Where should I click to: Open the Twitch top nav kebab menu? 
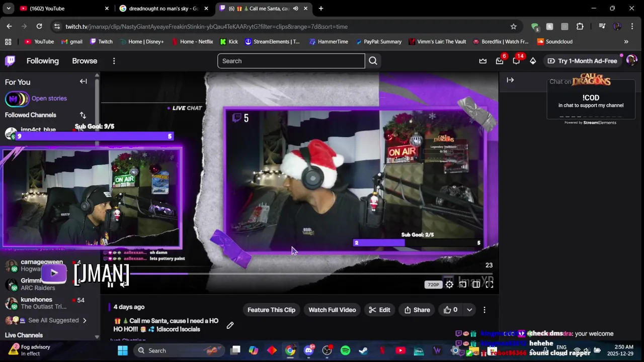tap(114, 61)
